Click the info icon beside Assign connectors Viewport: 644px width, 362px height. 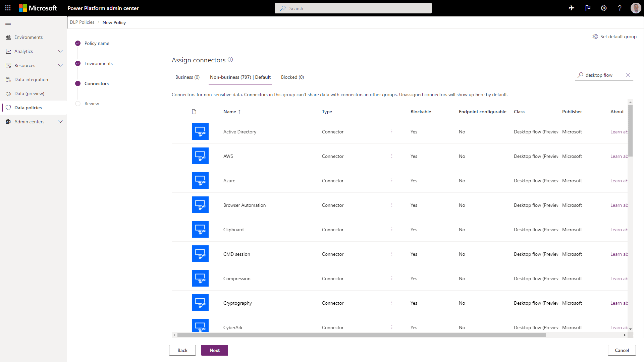[230, 60]
